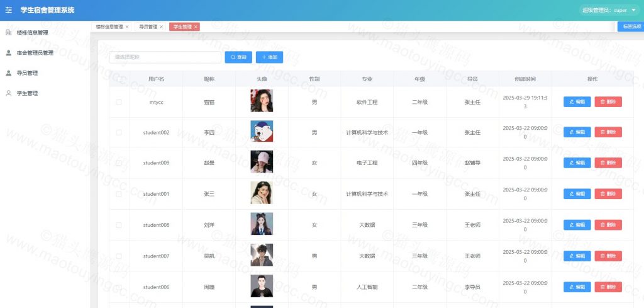Click the 学生宿舍管理系统 title
The width and height of the screenshot is (644, 308).
[48, 10]
